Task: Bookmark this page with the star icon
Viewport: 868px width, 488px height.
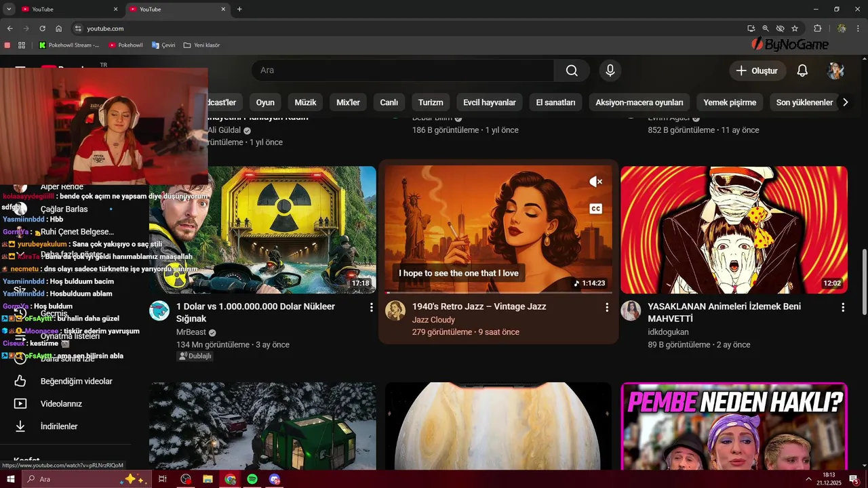Action: tap(795, 28)
